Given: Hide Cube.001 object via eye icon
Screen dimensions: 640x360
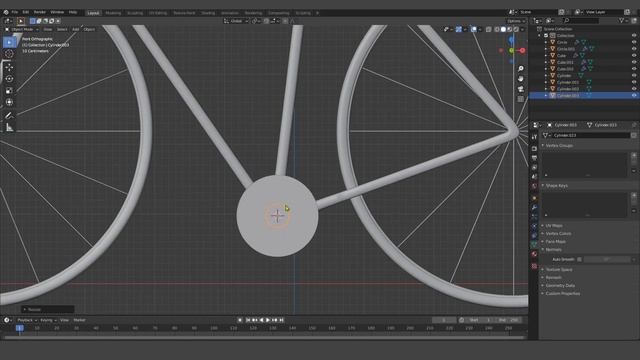Looking at the screenshot, I should [634, 62].
